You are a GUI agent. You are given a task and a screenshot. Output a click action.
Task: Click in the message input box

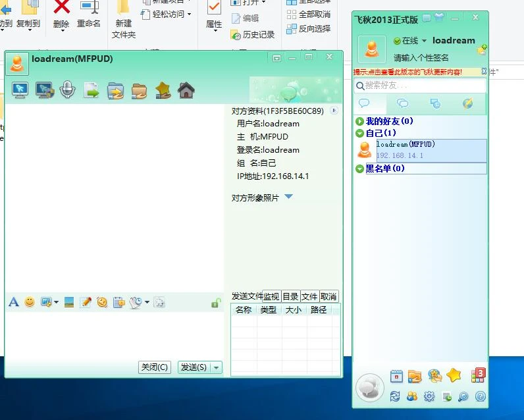pos(115,336)
